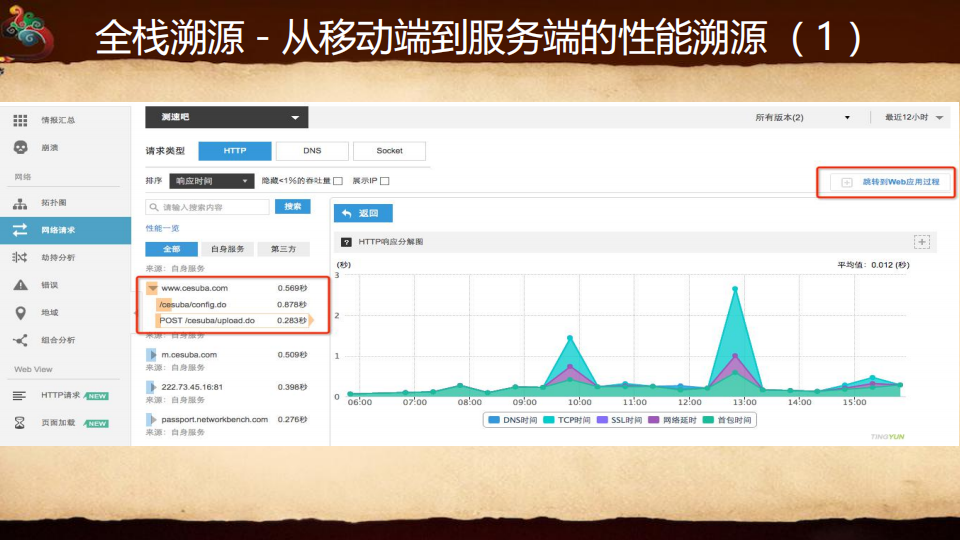This screenshot has height=540, width=960.
Task: Click the blue 搜索 button
Action: pyautogui.click(x=293, y=207)
